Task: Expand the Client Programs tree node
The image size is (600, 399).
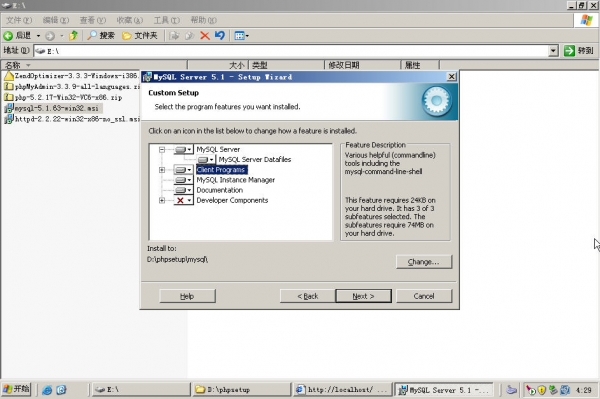Action: 162,170
